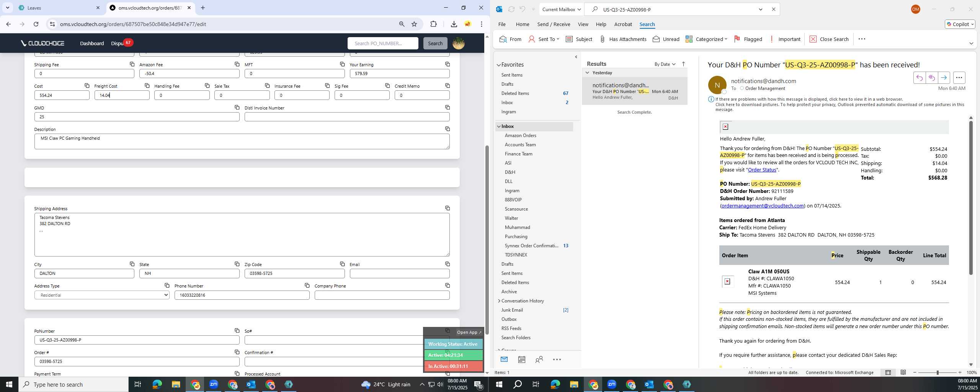Open the Order Status link
The width and height of the screenshot is (980, 392).
(x=762, y=170)
